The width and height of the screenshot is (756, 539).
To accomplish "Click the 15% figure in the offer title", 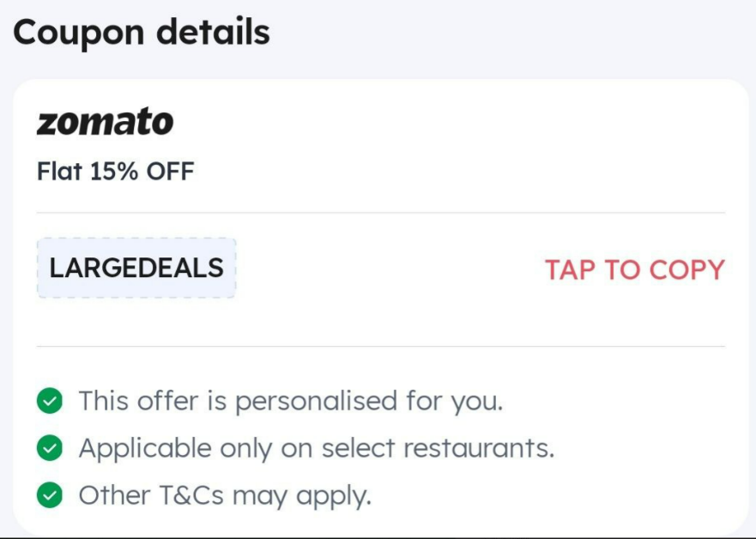I will coord(114,171).
